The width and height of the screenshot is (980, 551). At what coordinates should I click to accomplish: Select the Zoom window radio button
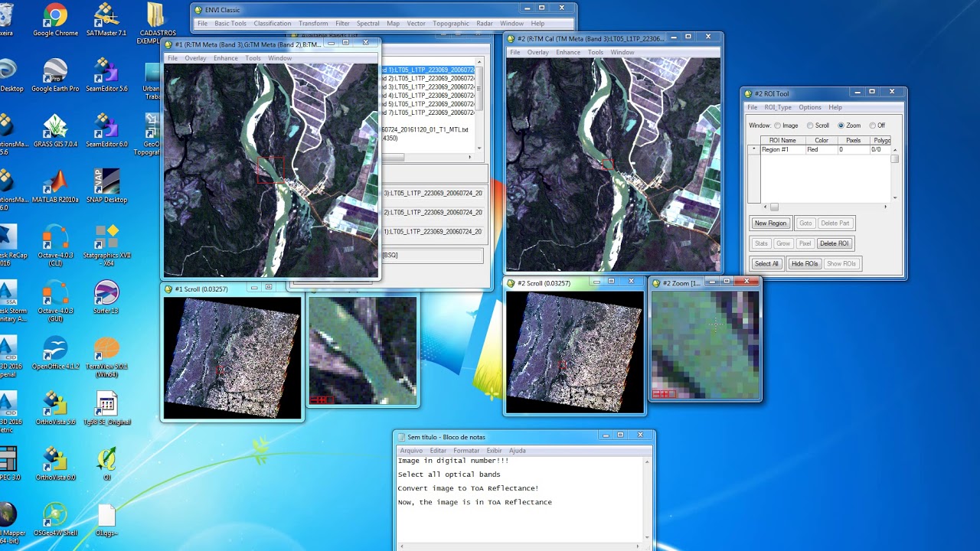pos(841,126)
